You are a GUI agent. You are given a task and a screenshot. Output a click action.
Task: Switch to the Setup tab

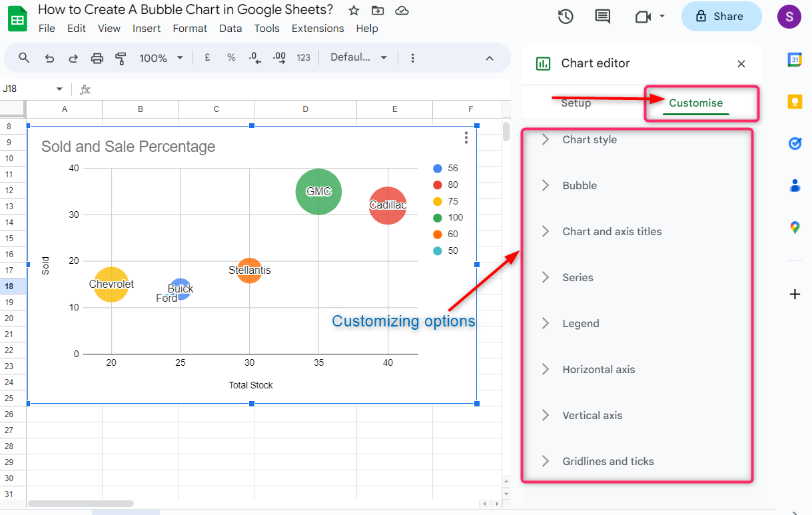[576, 103]
